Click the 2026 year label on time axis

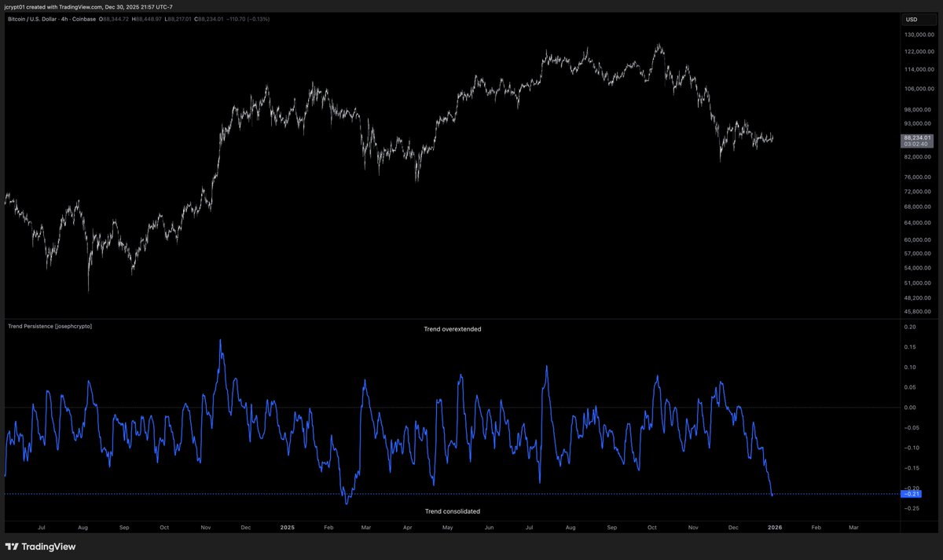pyautogui.click(x=774, y=528)
